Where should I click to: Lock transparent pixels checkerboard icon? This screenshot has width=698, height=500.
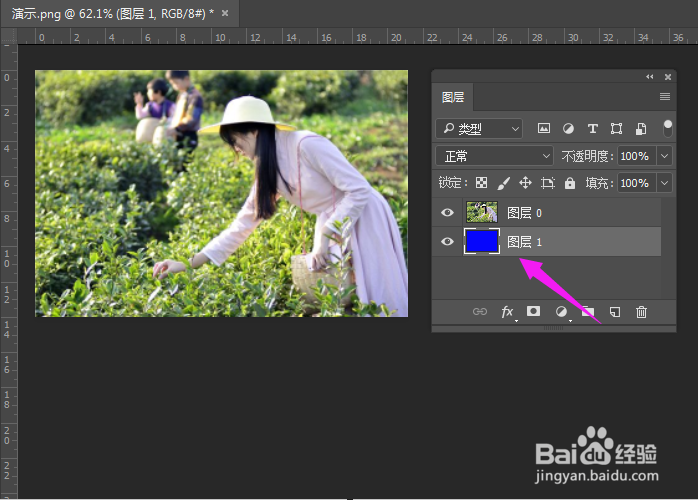click(x=481, y=183)
